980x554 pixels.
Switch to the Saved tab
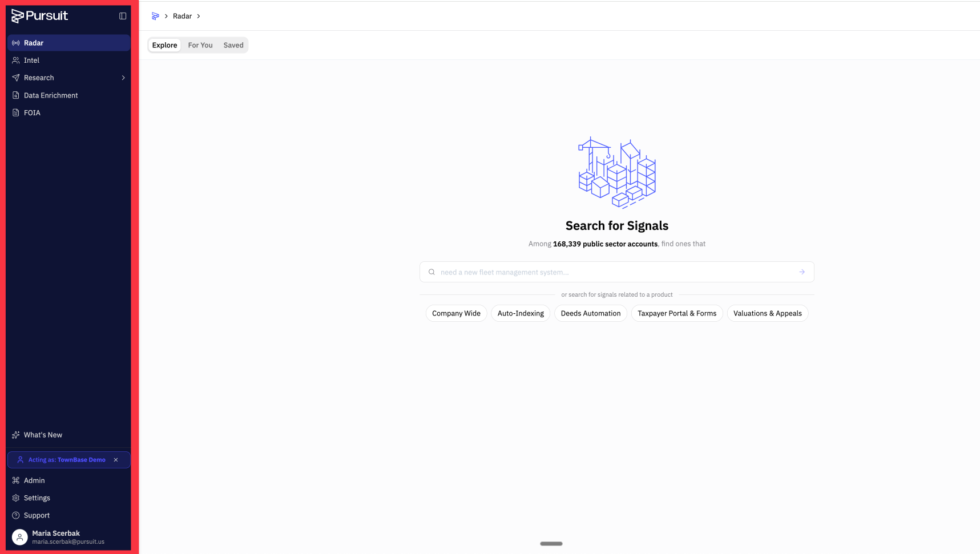(x=233, y=45)
